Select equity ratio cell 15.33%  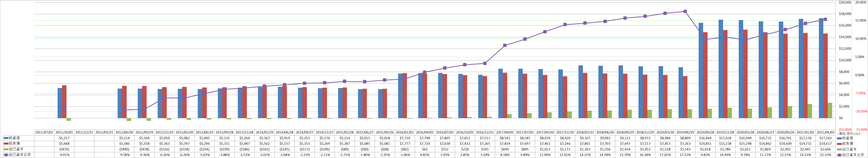pos(825,155)
